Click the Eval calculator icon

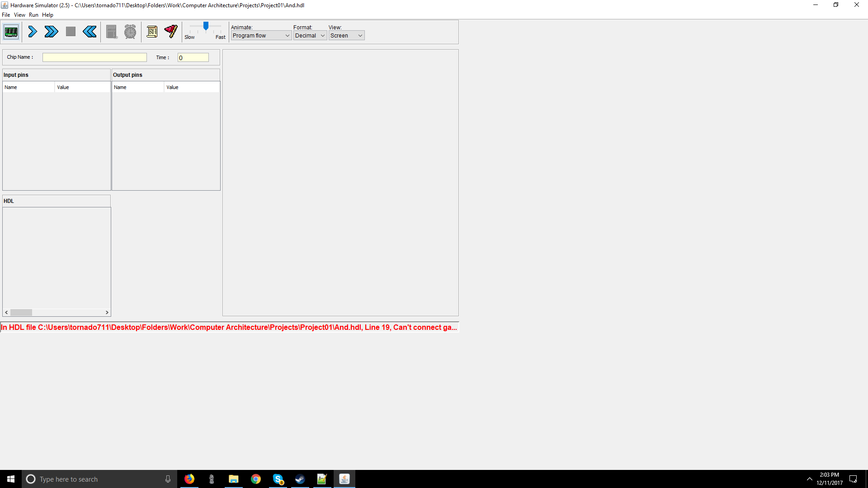(111, 32)
